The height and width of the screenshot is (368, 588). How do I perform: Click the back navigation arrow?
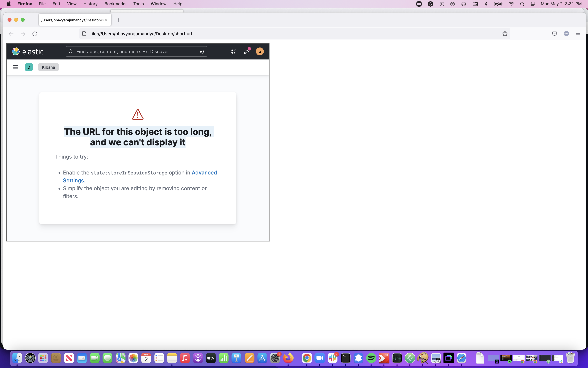11,34
